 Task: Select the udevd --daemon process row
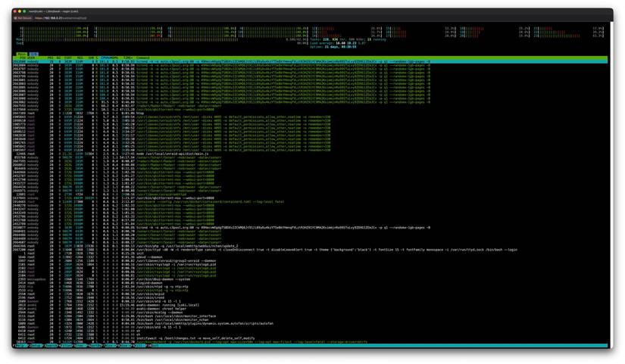pyautogui.click(x=309, y=257)
